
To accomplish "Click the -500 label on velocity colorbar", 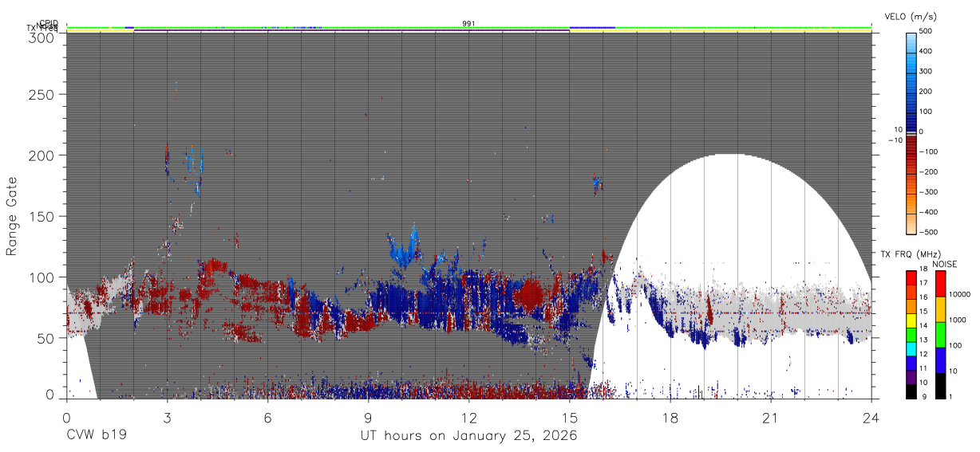I will click(930, 232).
